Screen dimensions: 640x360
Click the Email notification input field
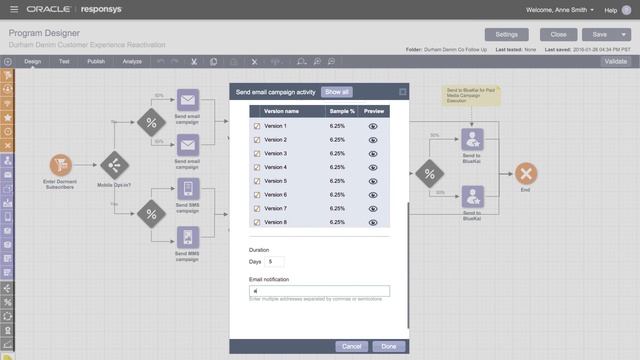click(x=319, y=291)
